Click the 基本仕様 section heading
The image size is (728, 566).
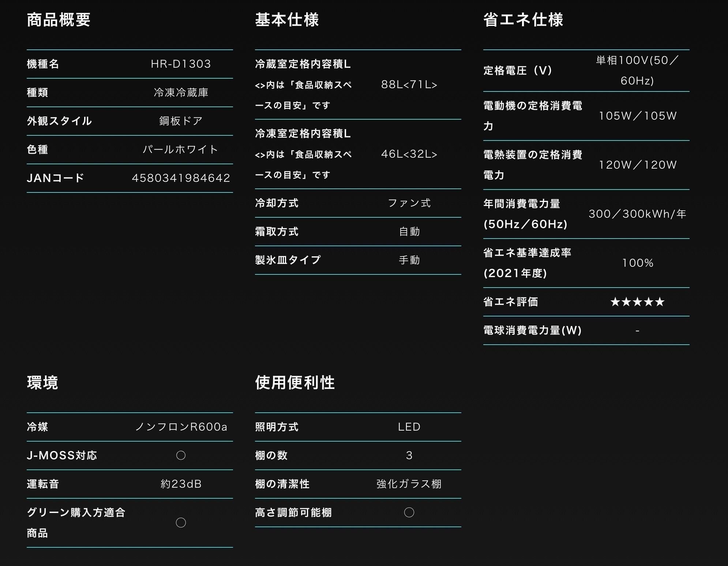tap(287, 20)
